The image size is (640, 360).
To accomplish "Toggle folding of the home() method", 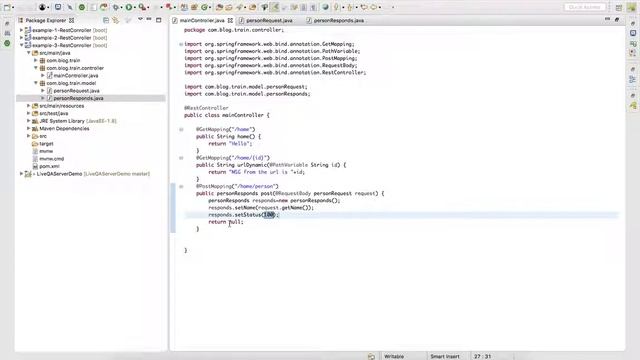I will coord(181,129).
